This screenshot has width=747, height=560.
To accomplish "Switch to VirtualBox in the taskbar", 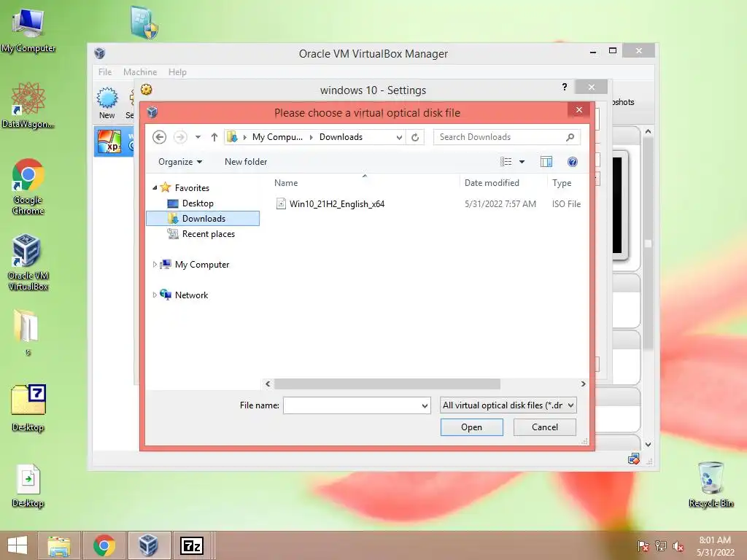I will tap(148, 545).
